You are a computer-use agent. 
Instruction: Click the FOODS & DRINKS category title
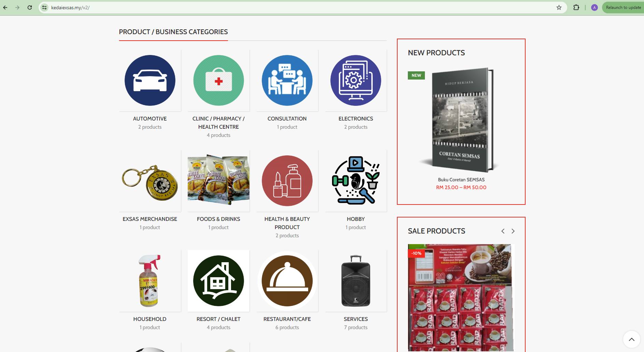(218, 219)
